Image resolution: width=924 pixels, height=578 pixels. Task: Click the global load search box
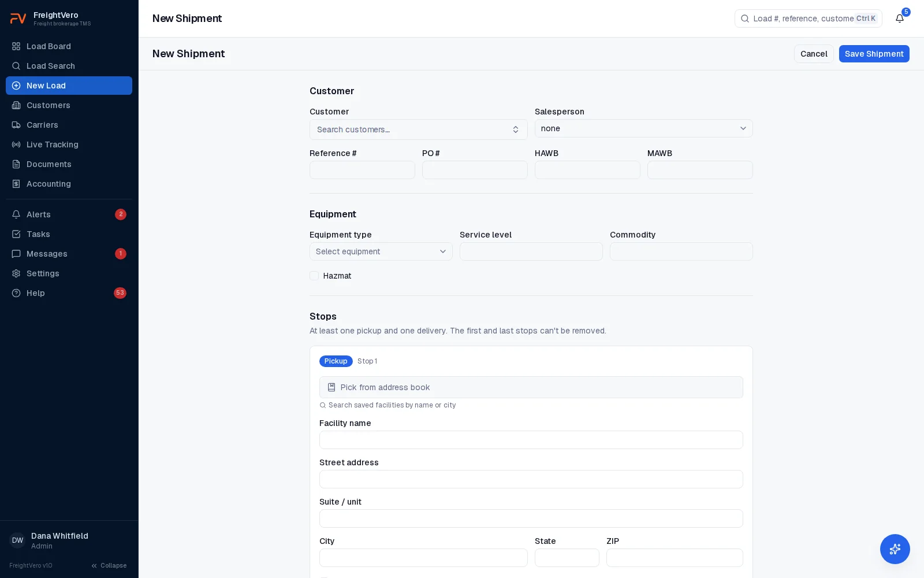point(808,18)
